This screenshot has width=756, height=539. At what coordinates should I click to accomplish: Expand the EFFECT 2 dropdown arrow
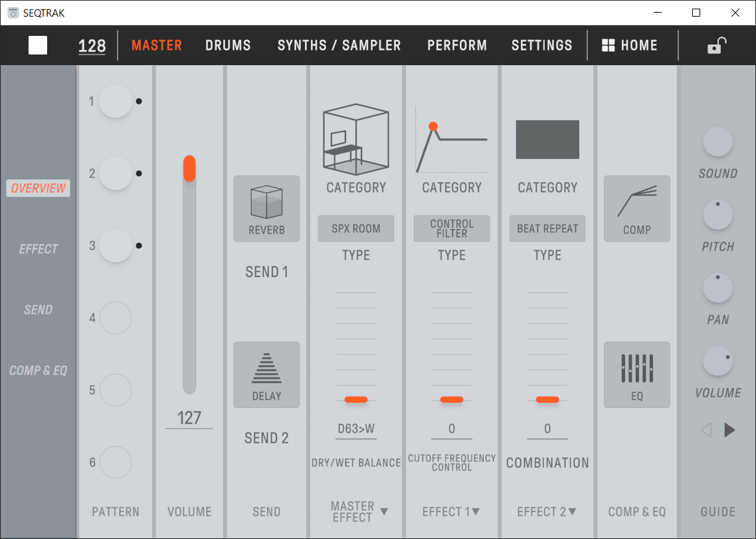572,512
